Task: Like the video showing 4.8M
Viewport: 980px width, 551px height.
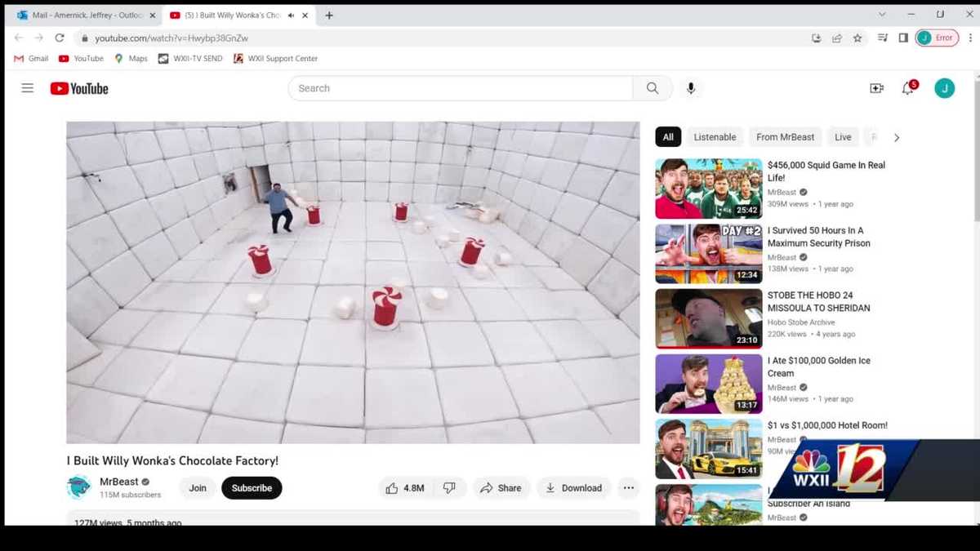Action: 404,487
